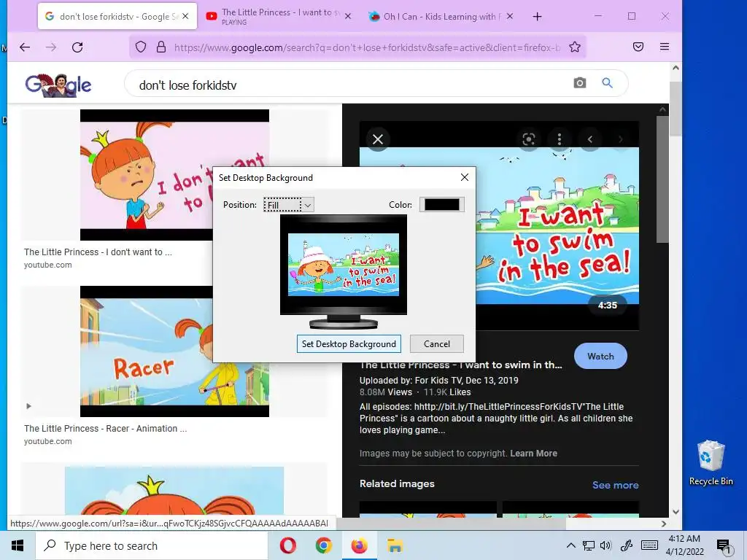Open the Learn More copyright link

[533, 454]
